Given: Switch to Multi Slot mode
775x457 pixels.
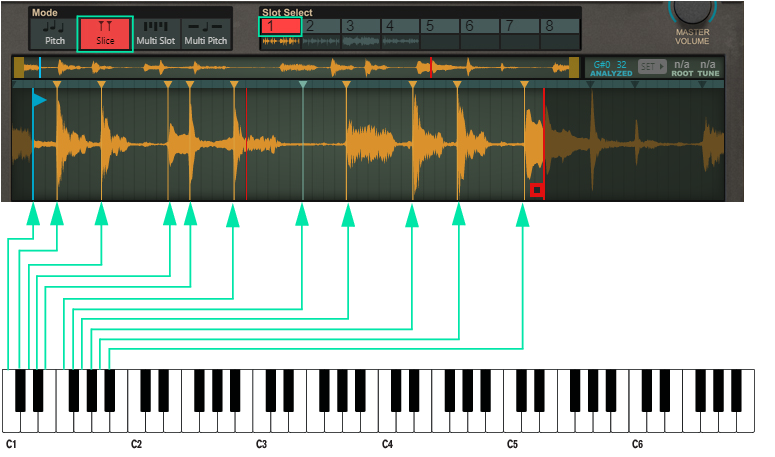Looking at the screenshot, I should tap(156, 34).
